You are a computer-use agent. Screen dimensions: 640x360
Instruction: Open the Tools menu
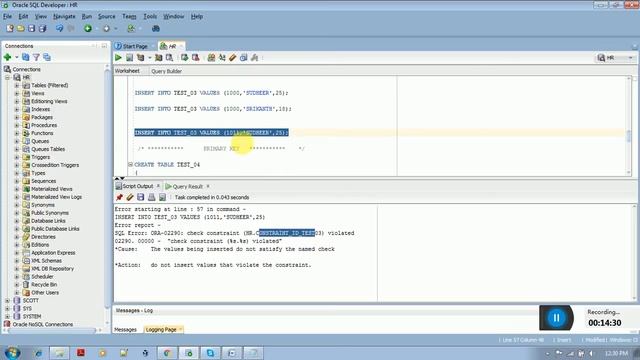(150, 16)
